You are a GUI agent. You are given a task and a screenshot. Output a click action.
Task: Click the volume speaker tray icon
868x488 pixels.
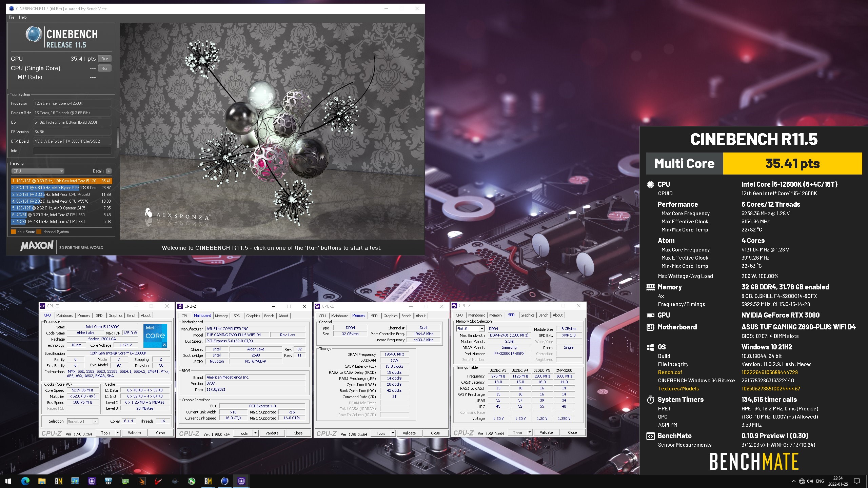[x=810, y=481]
